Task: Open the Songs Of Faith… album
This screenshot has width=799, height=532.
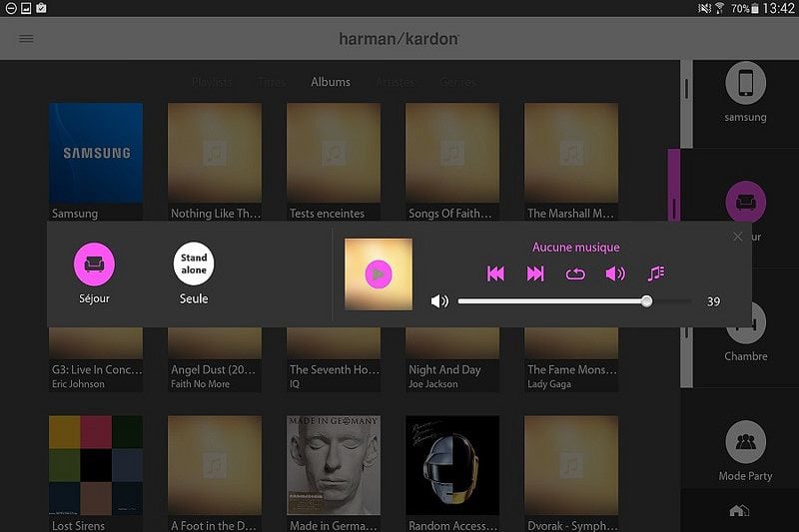Action: (x=452, y=161)
